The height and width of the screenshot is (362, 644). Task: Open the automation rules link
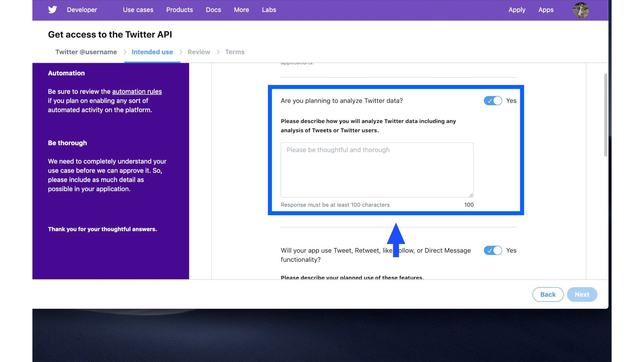pos(137,92)
